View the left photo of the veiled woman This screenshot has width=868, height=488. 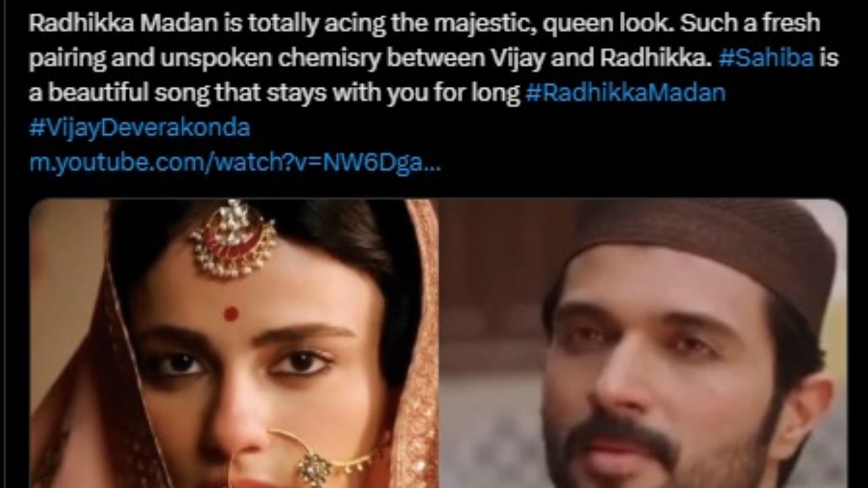click(234, 344)
